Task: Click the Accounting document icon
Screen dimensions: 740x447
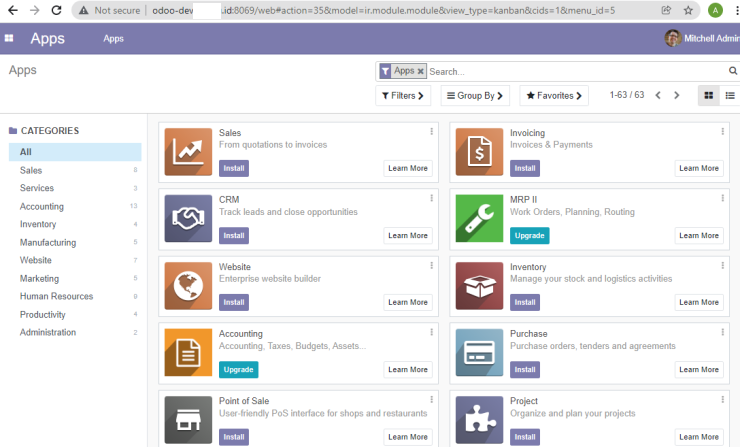Action: tap(188, 353)
